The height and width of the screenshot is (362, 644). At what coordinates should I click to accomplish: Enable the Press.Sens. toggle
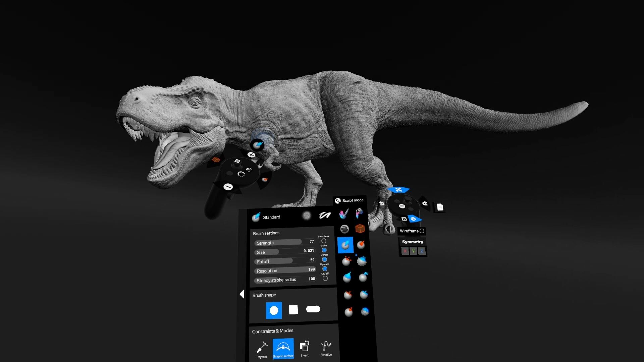click(x=325, y=241)
